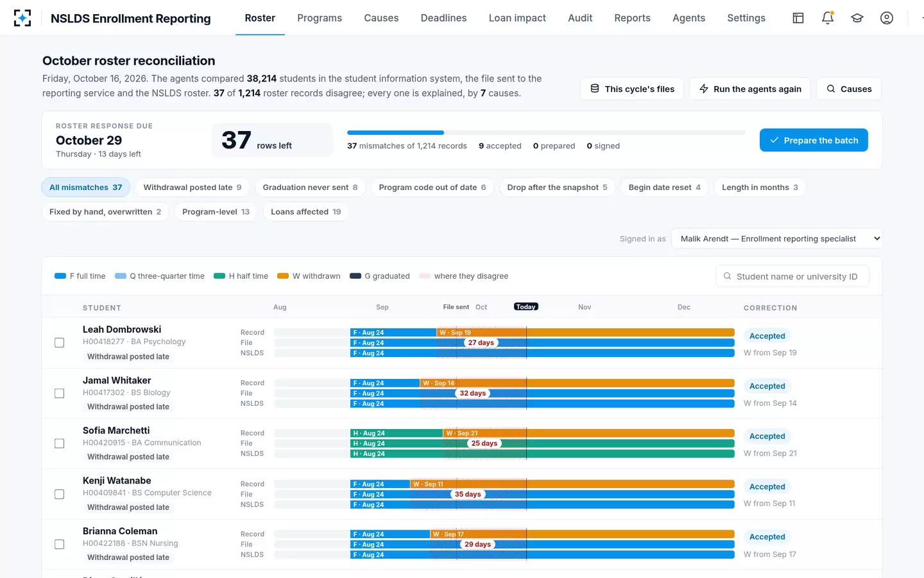The image size is (924, 578).
Task: Select the Program code out of date filter
Action: [432, 188]
